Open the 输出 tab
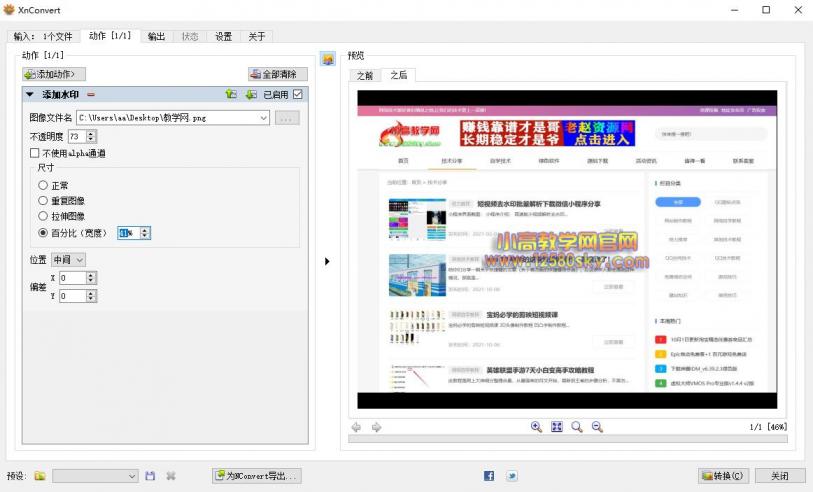 click(x=156, y=36)
